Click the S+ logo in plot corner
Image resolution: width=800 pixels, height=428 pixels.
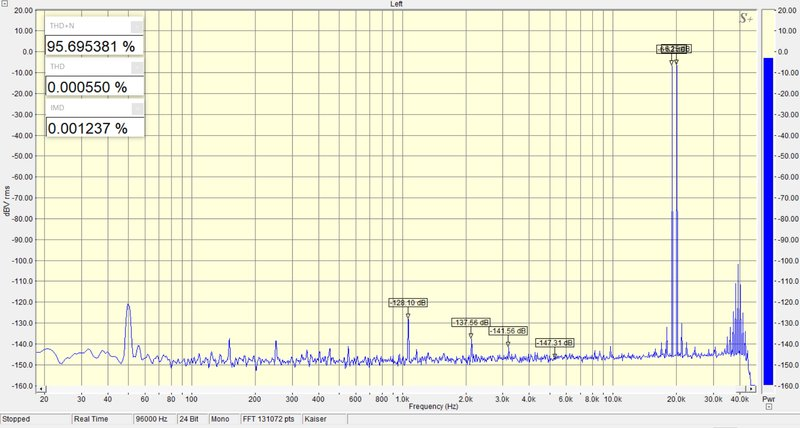click(x=745, y=19)
